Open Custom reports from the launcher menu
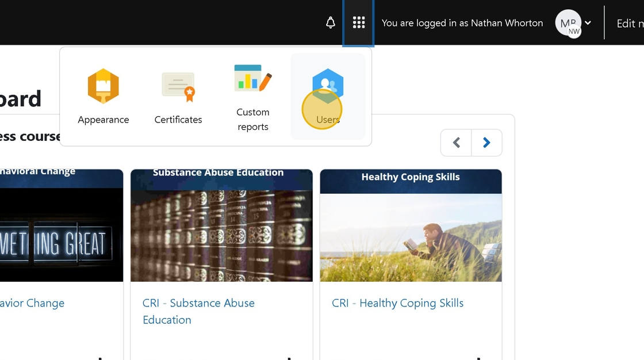Viewport: 644px width, 360px height. coord(253,97)
